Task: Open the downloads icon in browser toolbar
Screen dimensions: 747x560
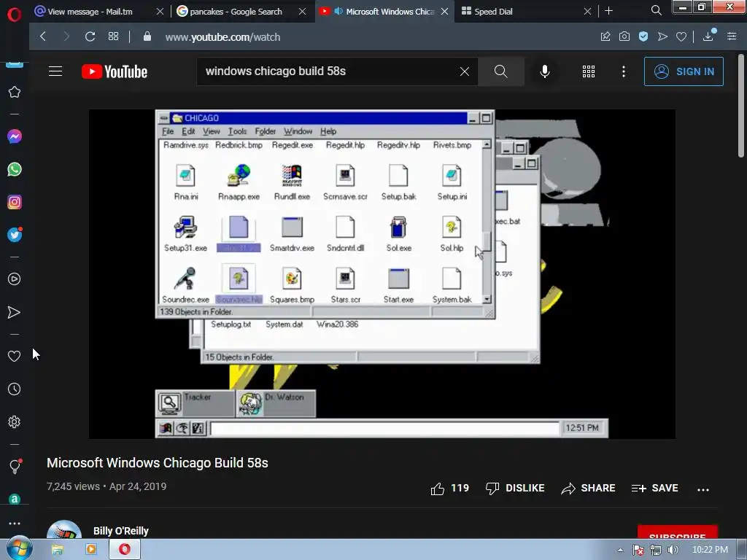Action: 708,36
